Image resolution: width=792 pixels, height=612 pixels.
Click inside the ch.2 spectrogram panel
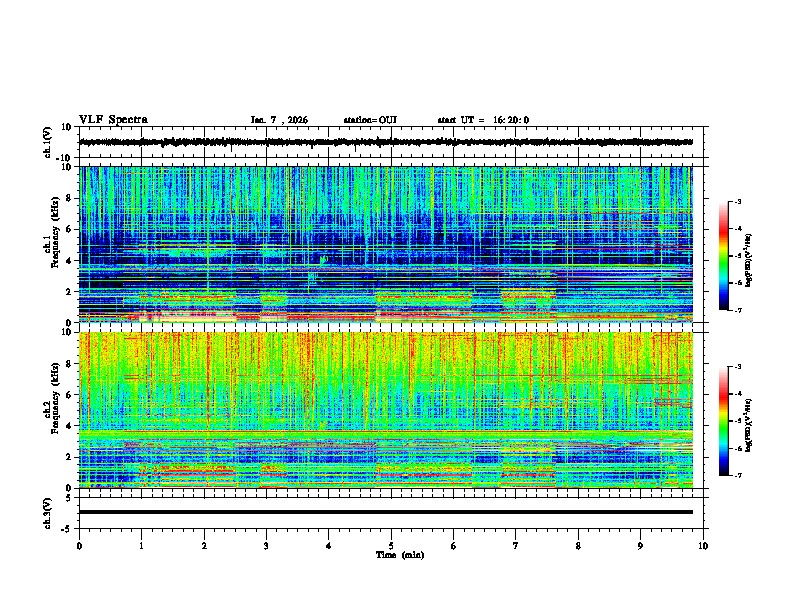point(386,410)
